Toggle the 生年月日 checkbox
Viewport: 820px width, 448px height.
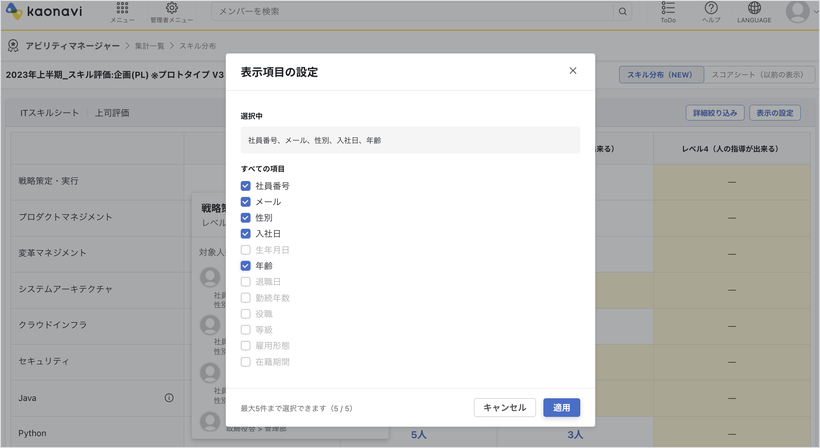pos(245,250)
